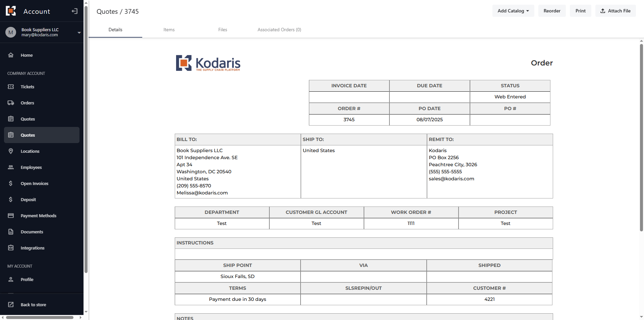Click the Sioux Falls, SD ship point
Viewport: 644px width, 320px height.
(x=237, y=276)
